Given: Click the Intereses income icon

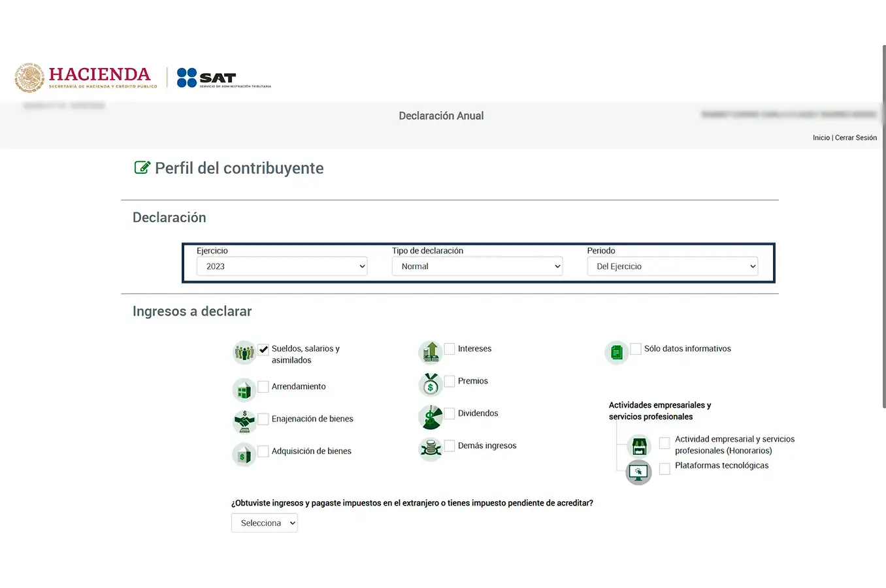Looking at the screenshot, I should (430, 353).
